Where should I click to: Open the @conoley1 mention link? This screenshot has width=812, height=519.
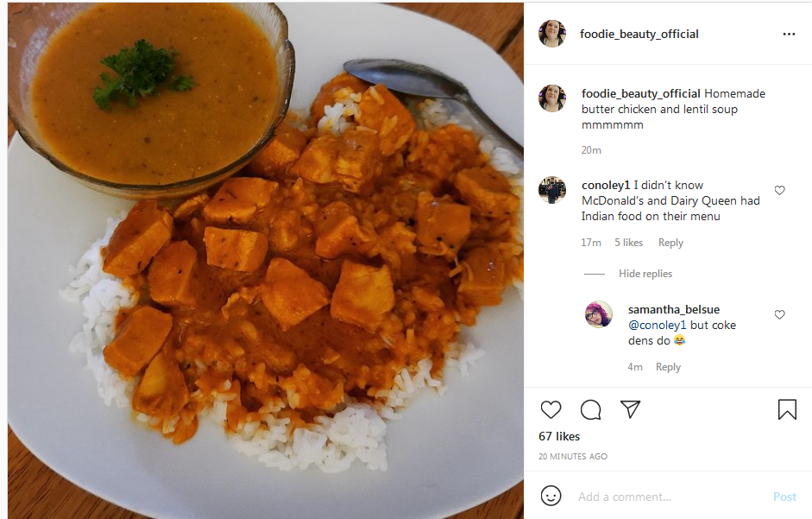(658, 325)
